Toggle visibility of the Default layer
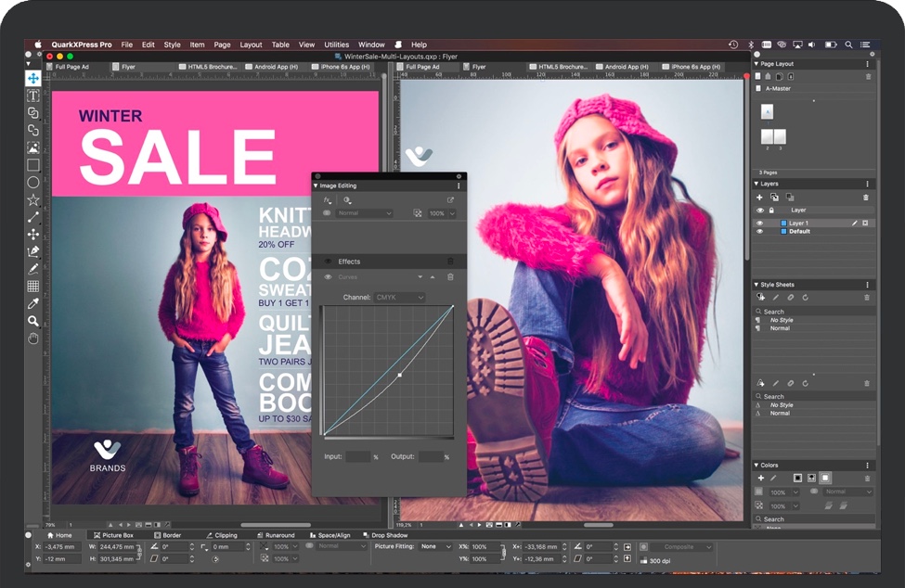905x588 pixels. (x=759, y=232)
